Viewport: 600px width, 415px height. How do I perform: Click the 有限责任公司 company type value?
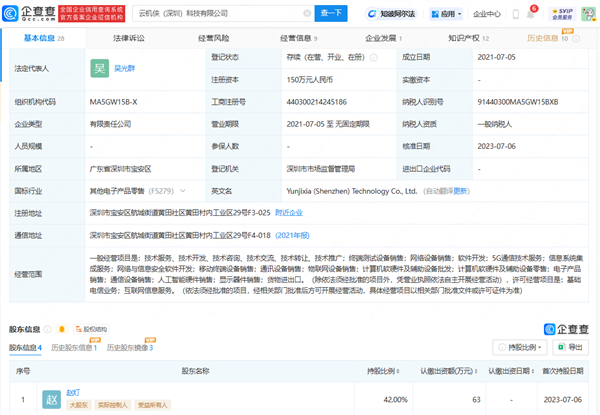110,124
